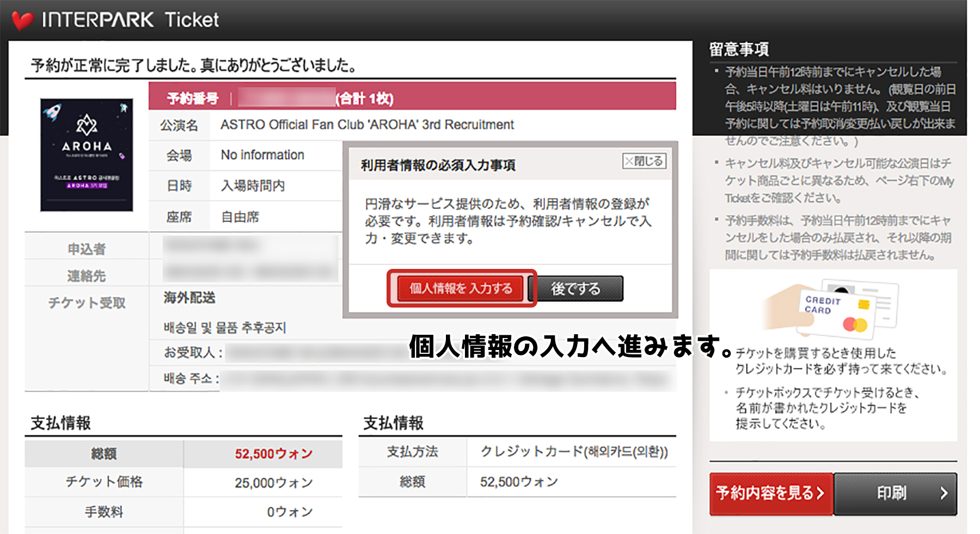Click the 申込者 row label
The image size is (980, 534).
pos(87,249)
